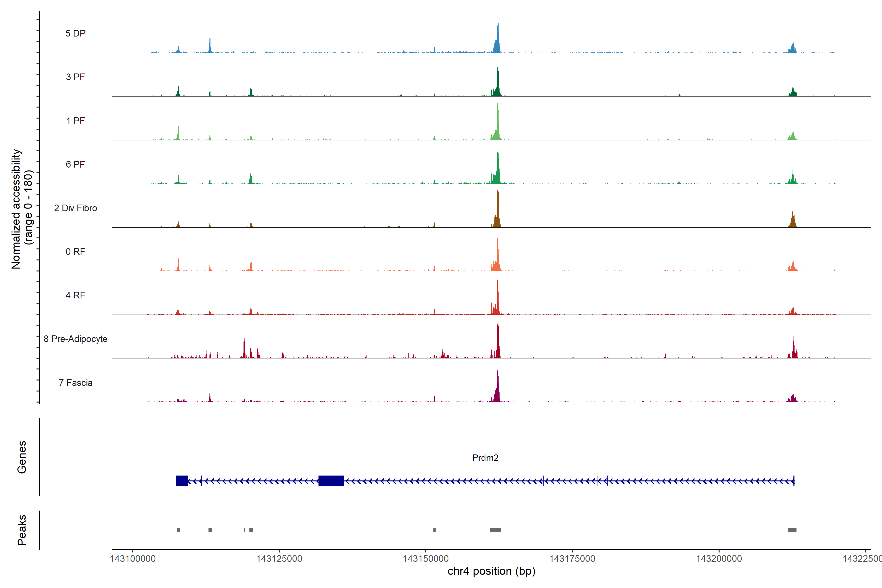Click the widest gray peak bar near center

(x=495, y=530)
